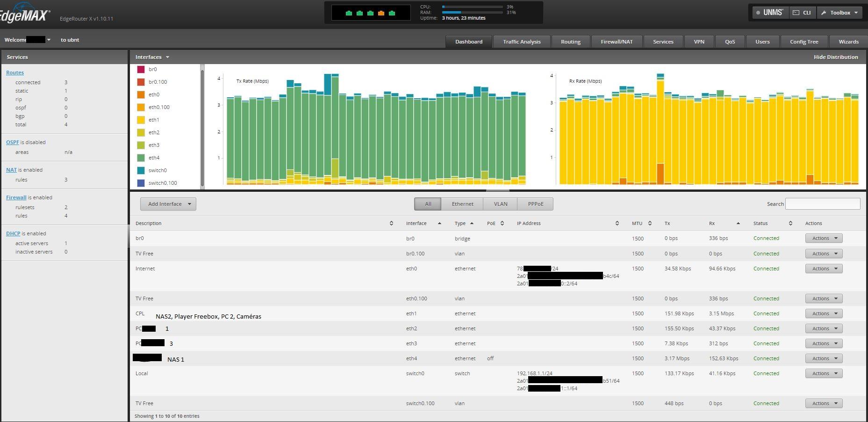Click the interface Search input field
Viewport: 868px width, 422px height.
[823, 204]
